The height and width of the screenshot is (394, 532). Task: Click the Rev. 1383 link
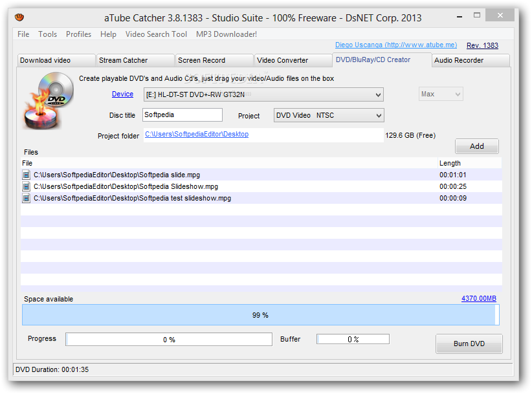click(482, 45)
